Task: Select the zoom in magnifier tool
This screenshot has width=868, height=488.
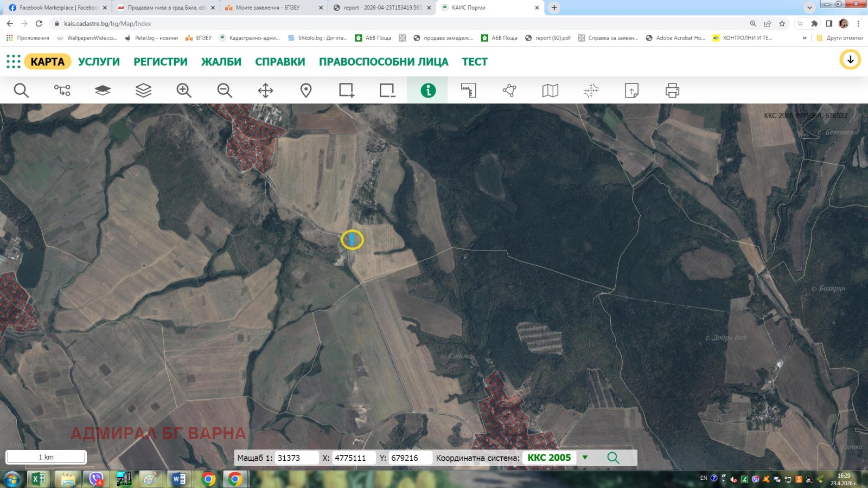Action: pos(184,90)
